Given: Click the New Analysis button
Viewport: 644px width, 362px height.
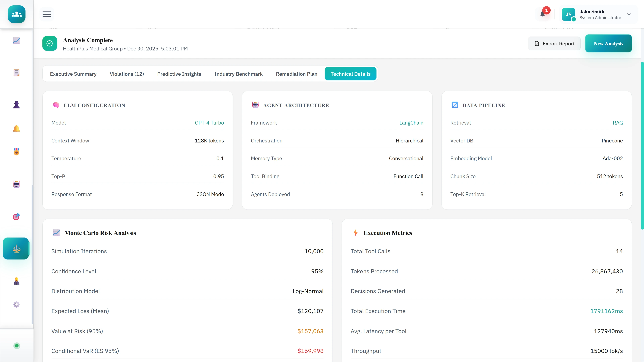Looking at the screenshot, I should pos(608,43).
